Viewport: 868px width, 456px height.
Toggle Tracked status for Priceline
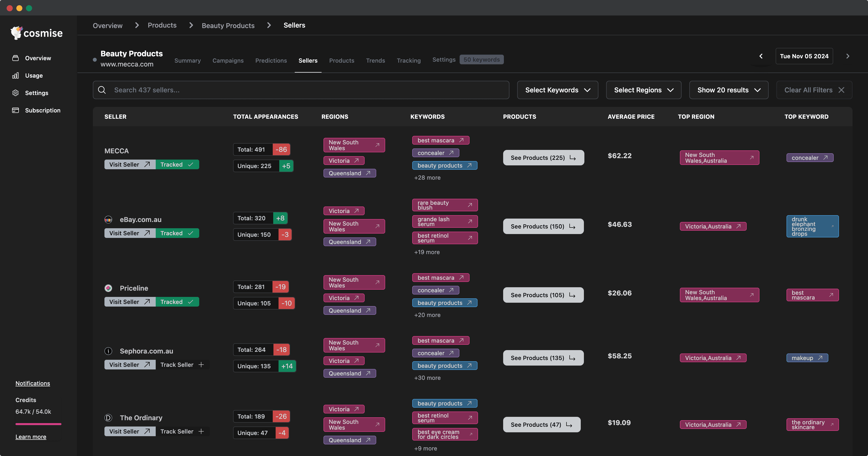tap(177, 302)
